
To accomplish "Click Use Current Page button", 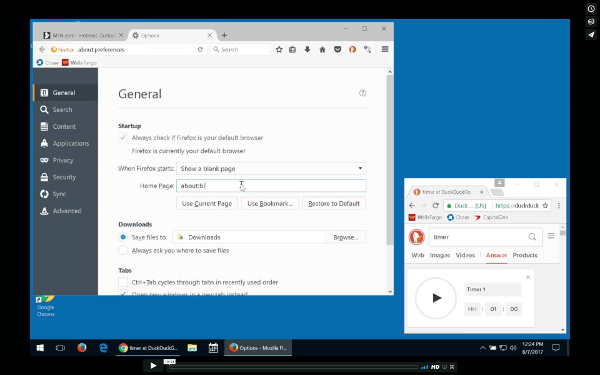I will pos(207,204).
